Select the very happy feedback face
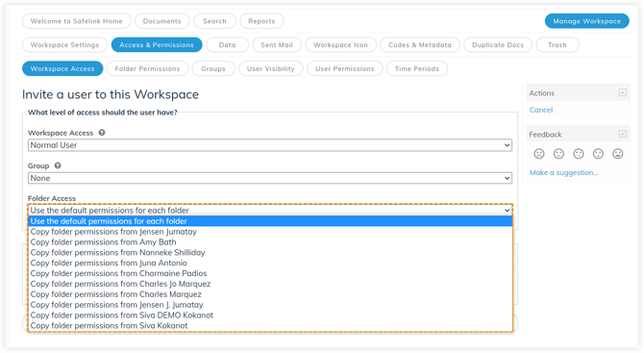This screenshot has height=353, width=644. pos(618,154)
